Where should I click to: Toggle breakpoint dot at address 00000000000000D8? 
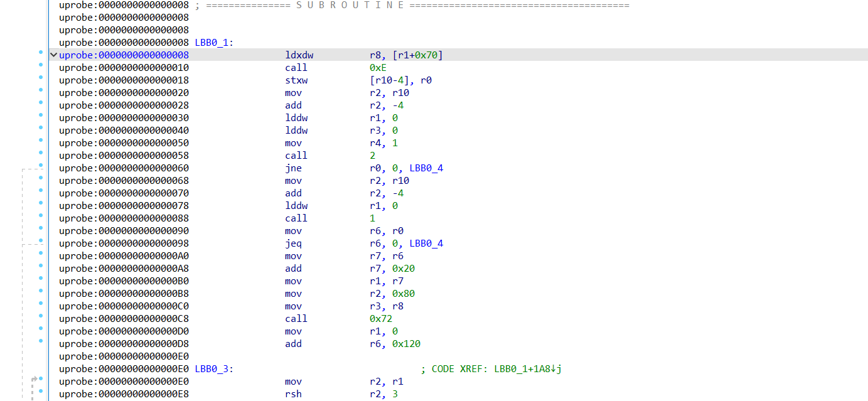tap(41, 341)
